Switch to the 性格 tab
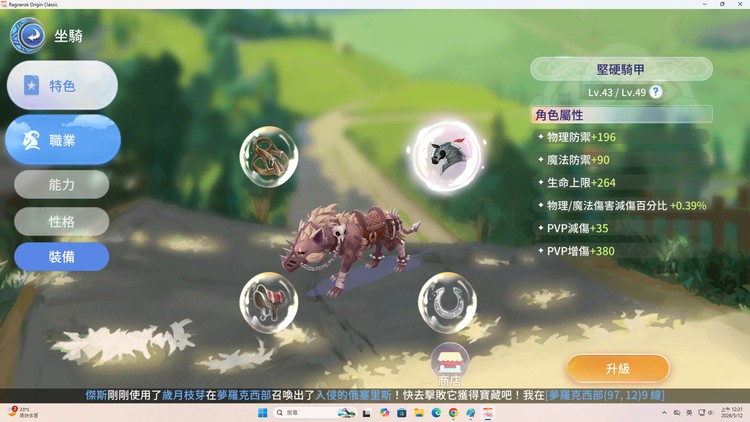The height and width of the screenshot is (422, 750). coord(62,222)
